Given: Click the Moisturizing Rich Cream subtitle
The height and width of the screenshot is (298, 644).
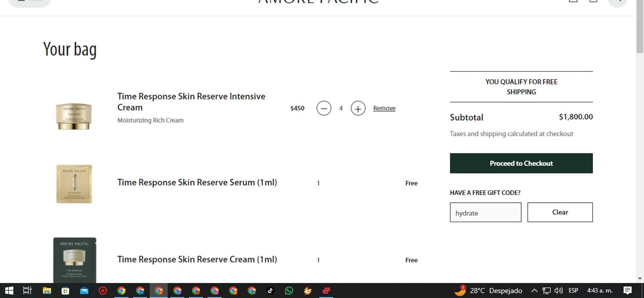Looking at the screenshot, I should pyautogui.click(x=150, y=120).
